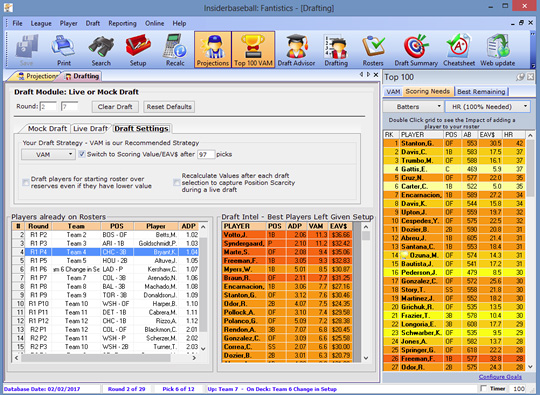
Task: Open Draft Summary target icon
Action: pos(416,50)
